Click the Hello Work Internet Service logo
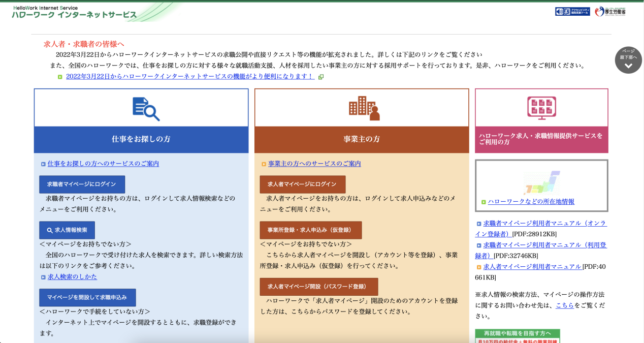 point(74,12)
